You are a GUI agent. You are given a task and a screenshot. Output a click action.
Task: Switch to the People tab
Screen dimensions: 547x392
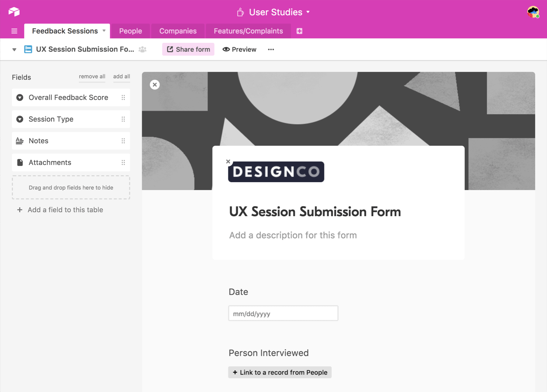[130, 31]
